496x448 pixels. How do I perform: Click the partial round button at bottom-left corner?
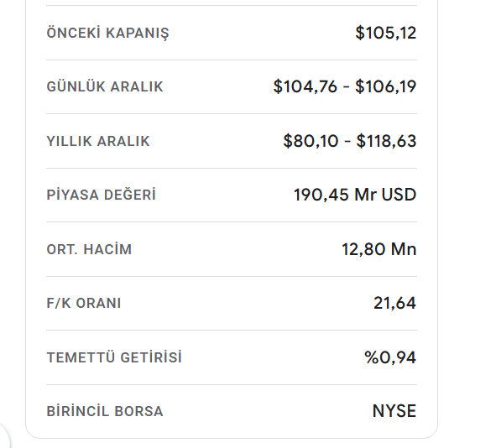tap(4, 436)
